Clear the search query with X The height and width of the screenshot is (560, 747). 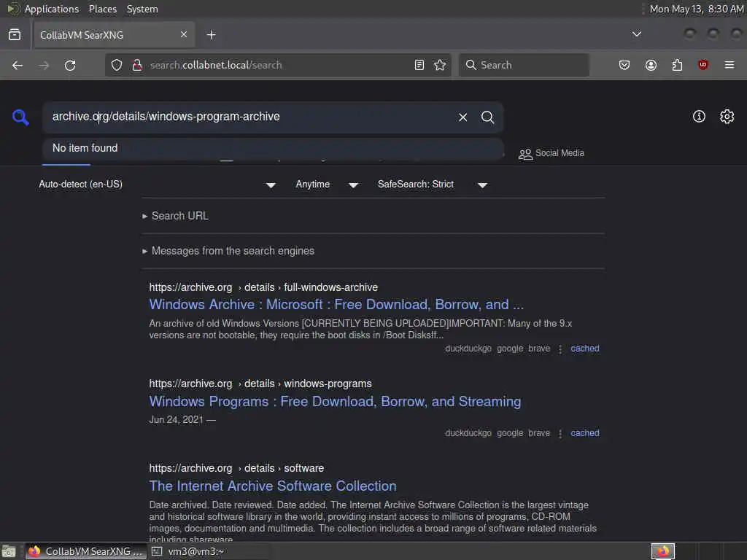(462, 117)
